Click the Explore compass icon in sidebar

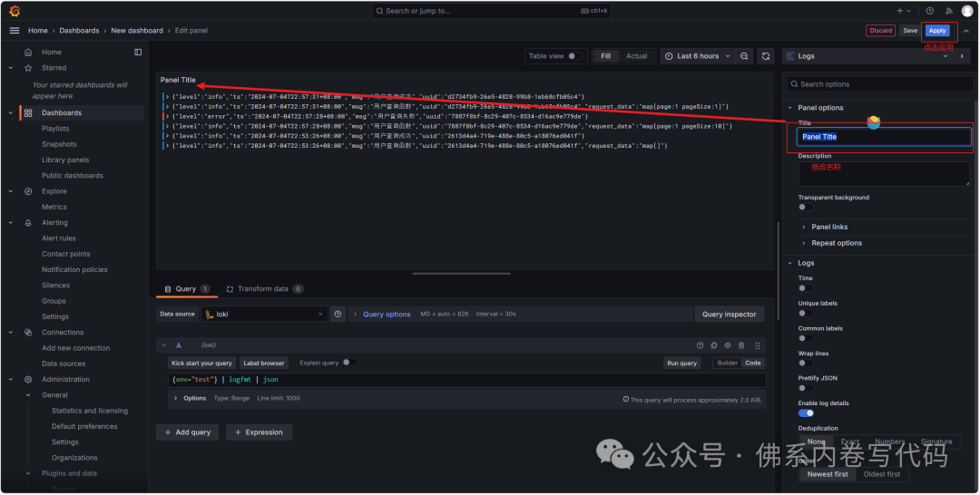point(28,191)
